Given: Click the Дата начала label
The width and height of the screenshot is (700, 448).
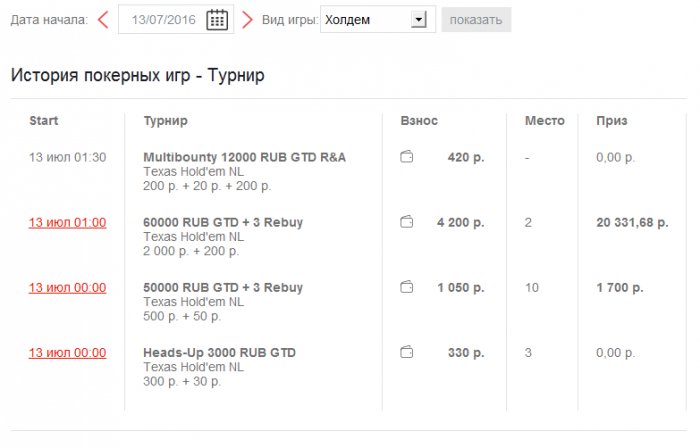Looking at the screenshot, I should coord(49,20).
